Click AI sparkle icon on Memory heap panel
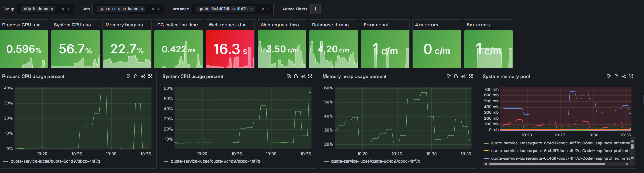The height and width of the screenshot is (173, 644). (463, 77)
